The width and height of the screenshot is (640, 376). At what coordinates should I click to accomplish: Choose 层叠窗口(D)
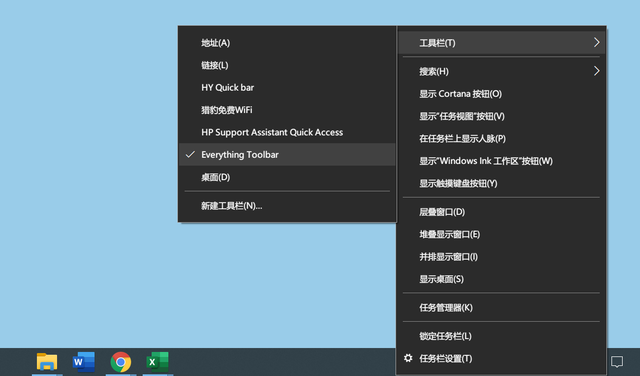(x=502, y=212)
